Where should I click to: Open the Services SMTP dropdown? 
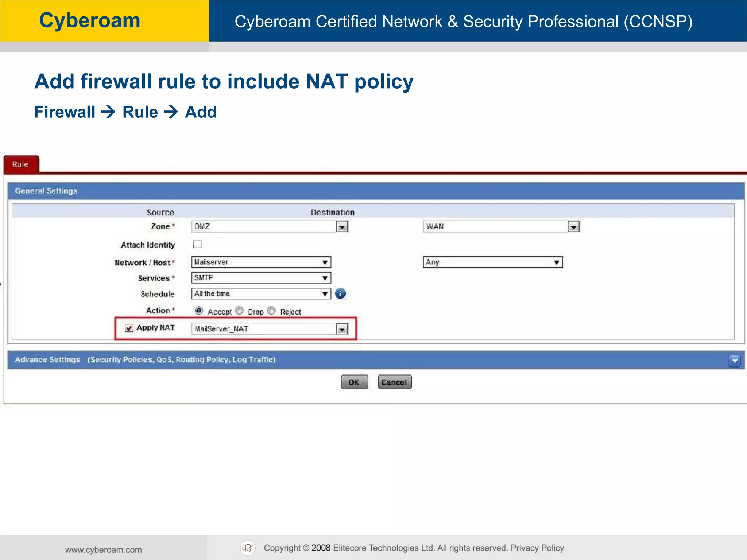(261, 278)
